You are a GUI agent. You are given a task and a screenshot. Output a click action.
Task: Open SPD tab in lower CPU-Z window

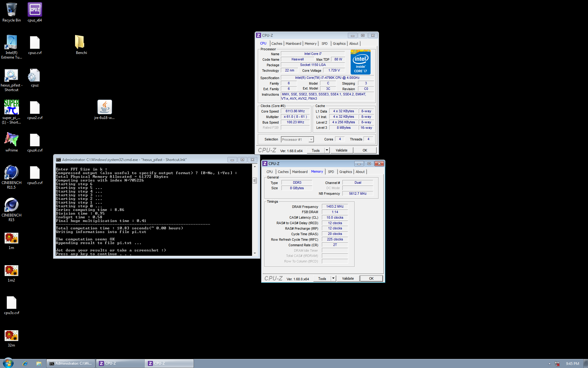pos(331,172)
